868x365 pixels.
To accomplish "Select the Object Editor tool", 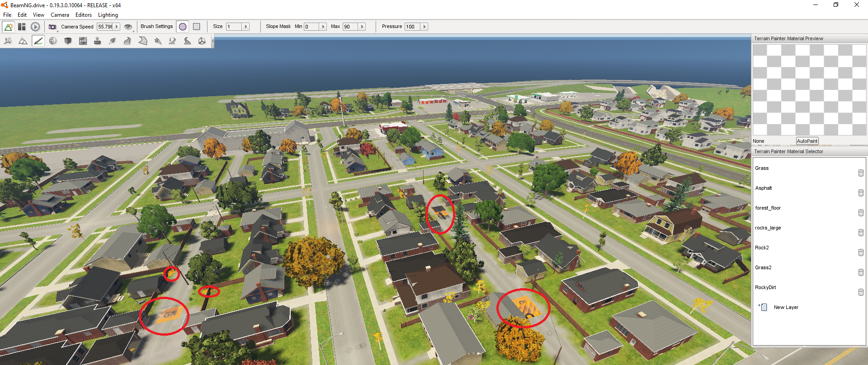I will [8, 41].
